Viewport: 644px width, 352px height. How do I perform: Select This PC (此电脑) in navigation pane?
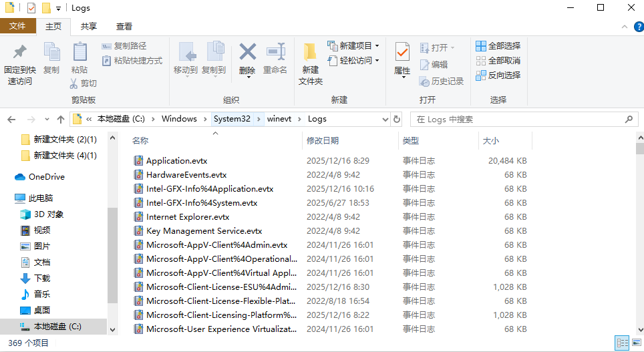33,198
